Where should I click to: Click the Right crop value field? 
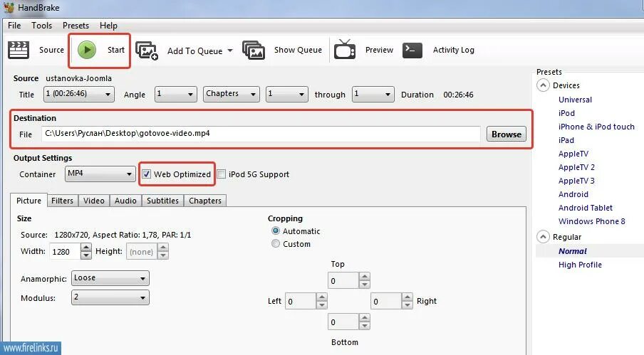[x=386, y=302]
